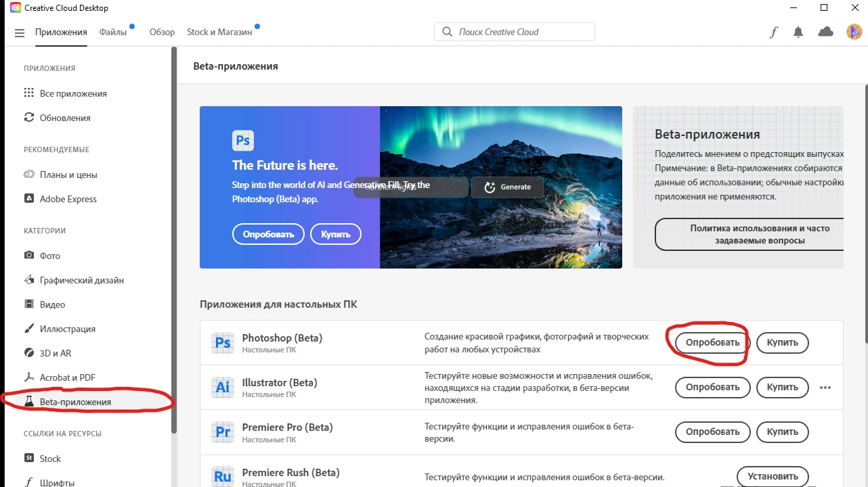Open more options for Illustrator (Beta)
Screen dimensions: 868x487
825,388
